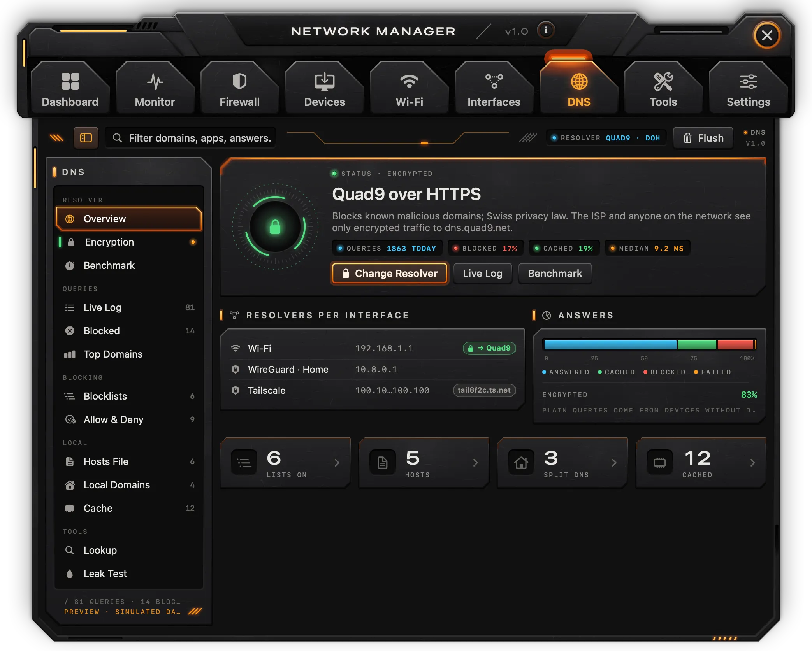Expand the 12 Cached card chevron
This screenshot has width=812, height=651.
click(x=753, y=463)
